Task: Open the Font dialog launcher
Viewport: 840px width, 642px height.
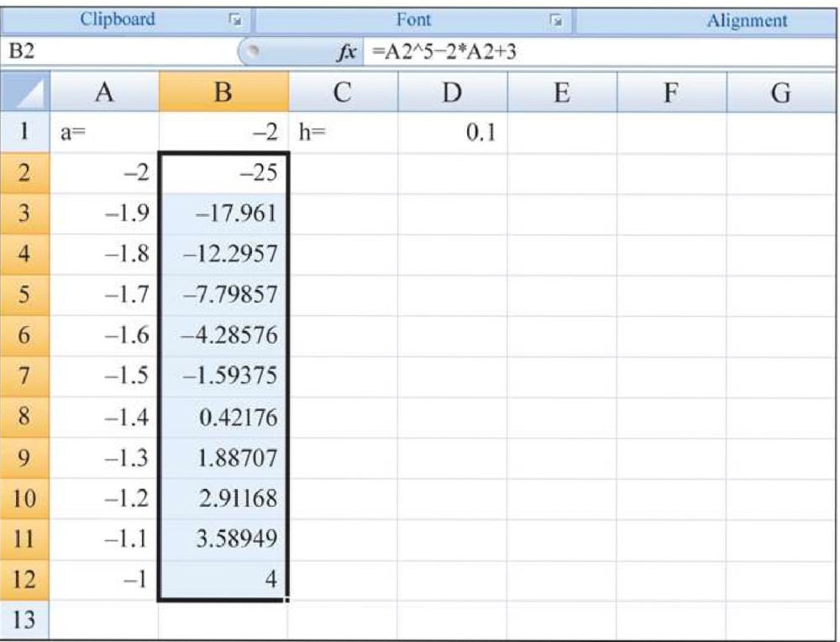Action: pyautogui.click(x=557, y=21)
